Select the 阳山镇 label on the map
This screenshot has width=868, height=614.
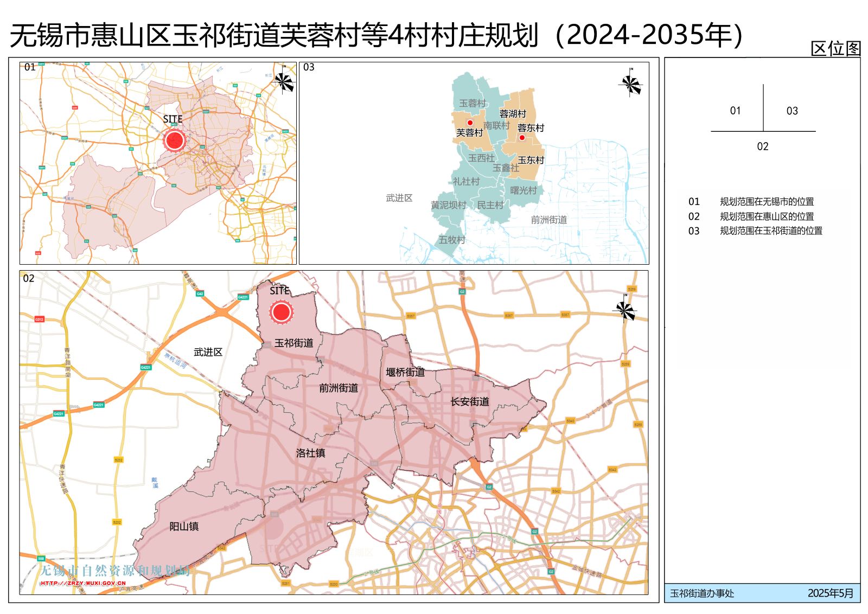click(184, 526)
